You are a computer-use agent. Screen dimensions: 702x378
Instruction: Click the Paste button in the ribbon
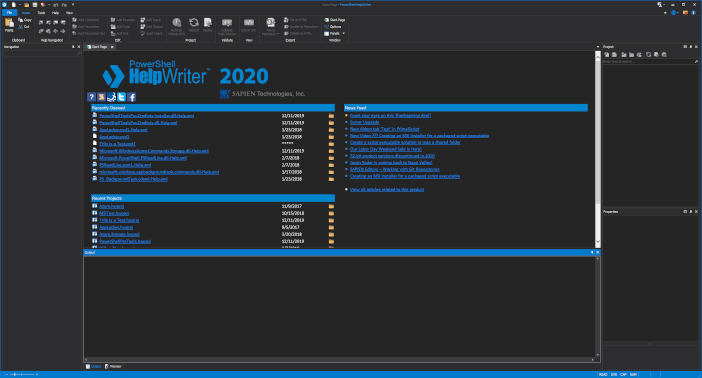point(9,25)
